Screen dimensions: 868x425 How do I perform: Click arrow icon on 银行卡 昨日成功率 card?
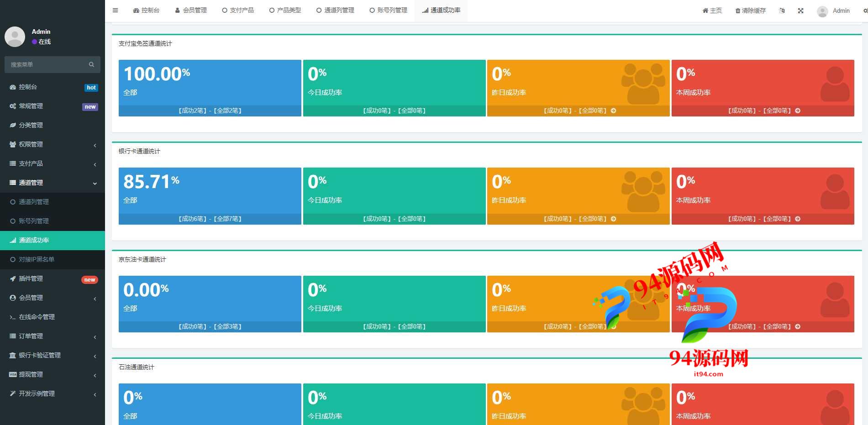click(x=613, y=219)
